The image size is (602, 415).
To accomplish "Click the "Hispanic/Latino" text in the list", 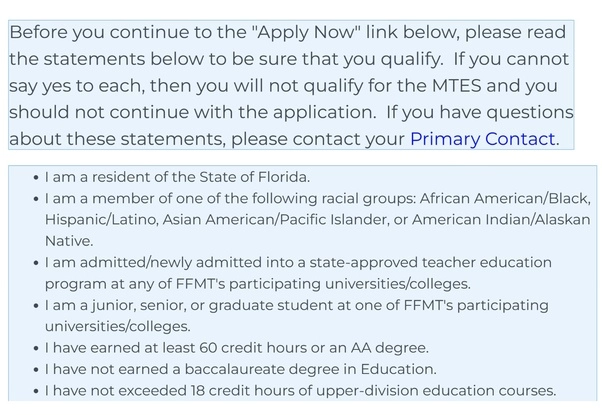I will [x=101, y=220].
